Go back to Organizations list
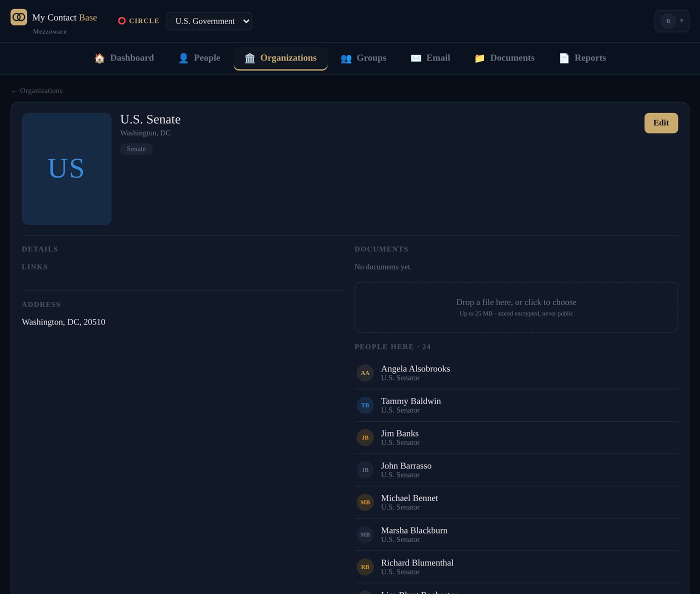Viewport: 700px width, 594px height. tap(37, 91)
